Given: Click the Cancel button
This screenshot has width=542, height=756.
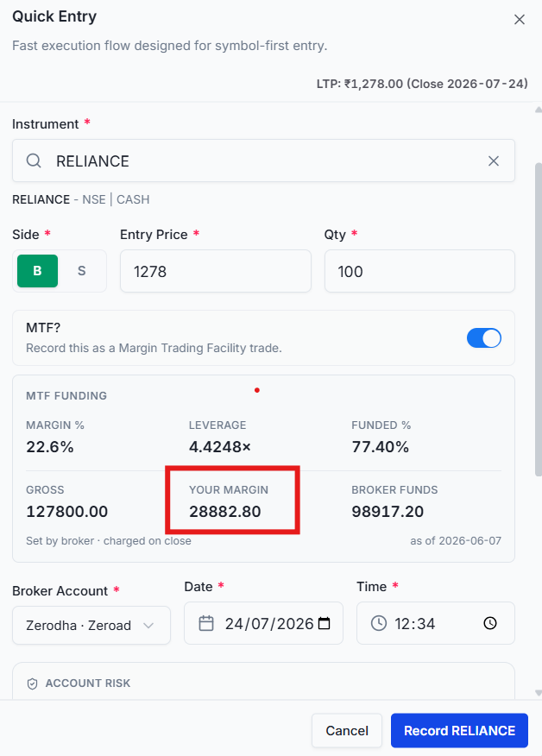Looking at the screenshot, I should [x=347, y=730].
